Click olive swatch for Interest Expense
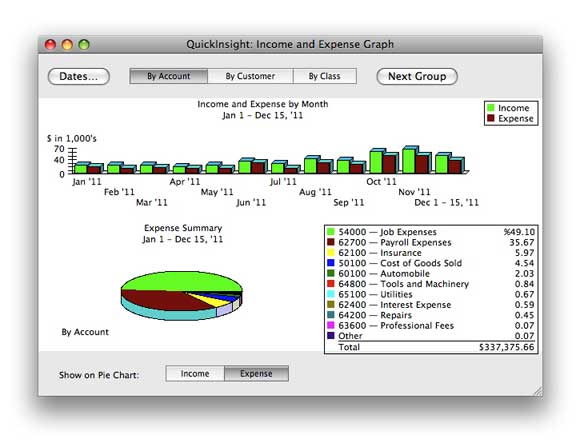 point(330,305)
